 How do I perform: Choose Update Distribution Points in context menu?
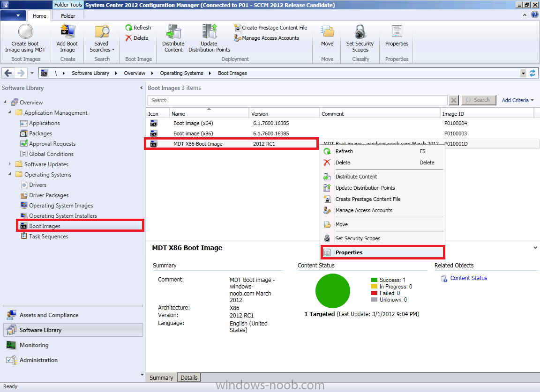[x=382, y=188]
